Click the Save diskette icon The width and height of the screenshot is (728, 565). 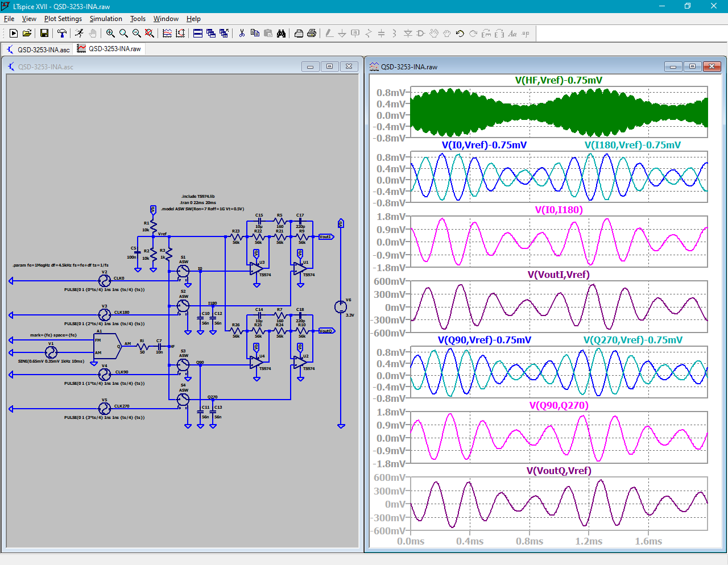[44, 34]
